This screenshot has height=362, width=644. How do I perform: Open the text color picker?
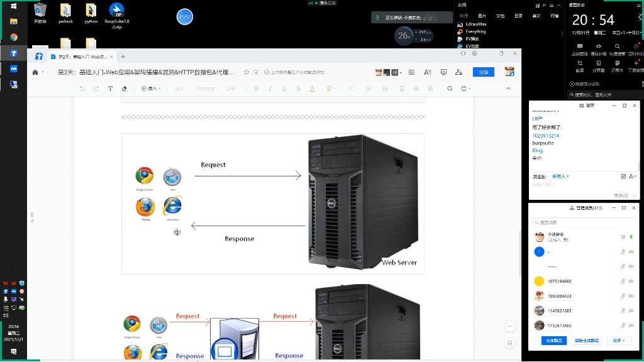tap(313, 89)
